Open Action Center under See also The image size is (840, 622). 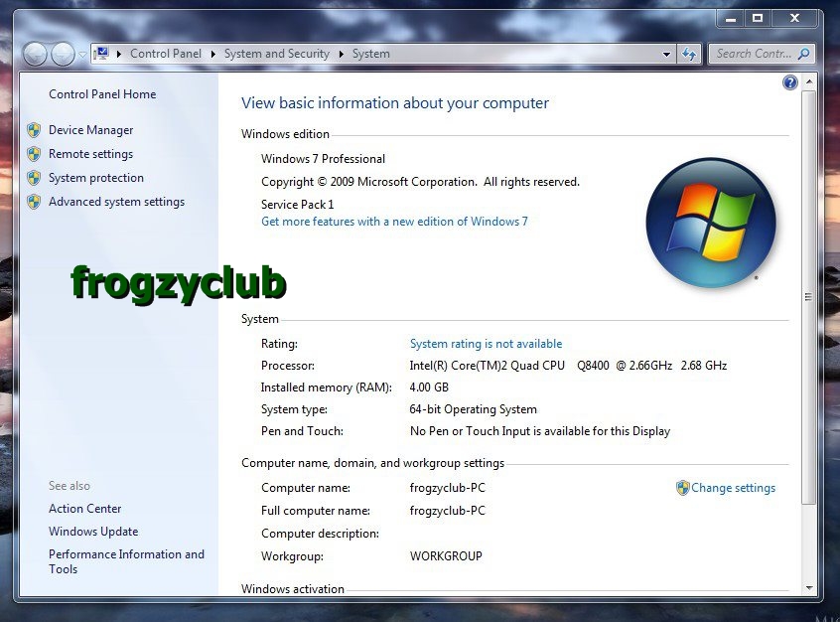[x=84, y=509]
